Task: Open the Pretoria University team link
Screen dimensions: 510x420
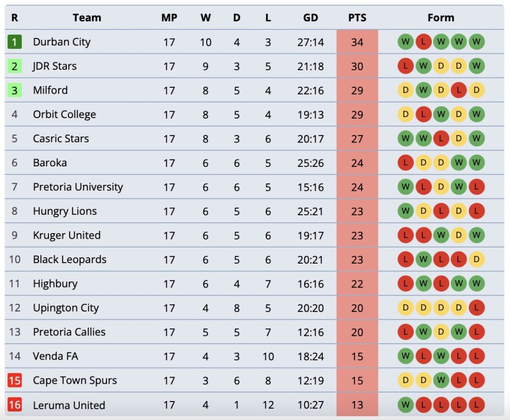Action: point(78,187)
